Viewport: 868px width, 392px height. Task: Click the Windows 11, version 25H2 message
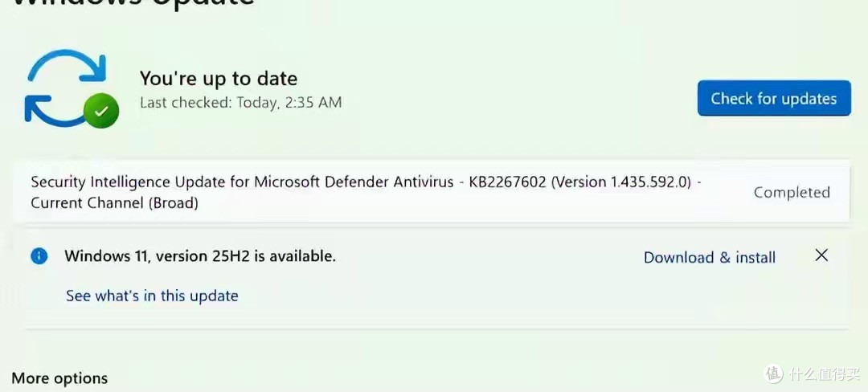(200, 256)
